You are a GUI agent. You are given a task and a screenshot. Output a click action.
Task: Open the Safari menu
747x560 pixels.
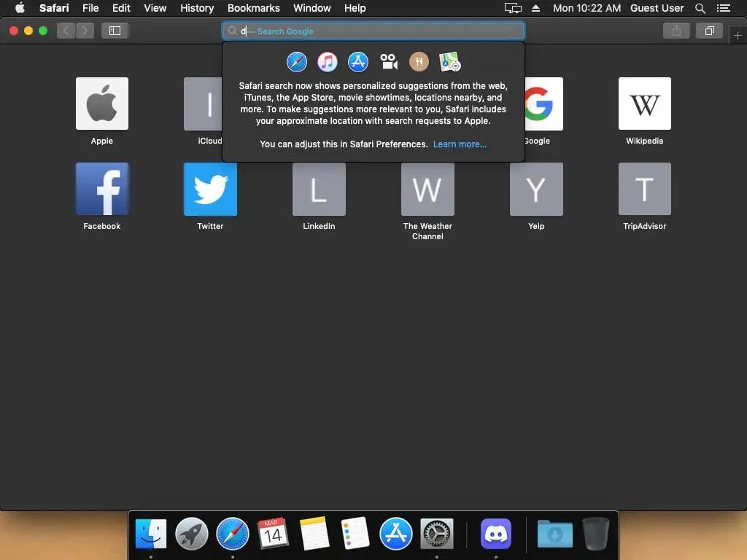[54, 8]
